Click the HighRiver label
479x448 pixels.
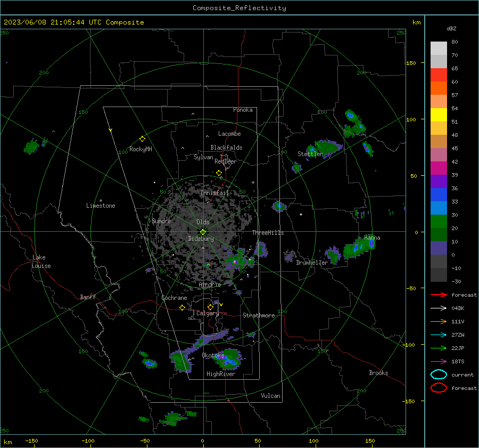(221, 374)
